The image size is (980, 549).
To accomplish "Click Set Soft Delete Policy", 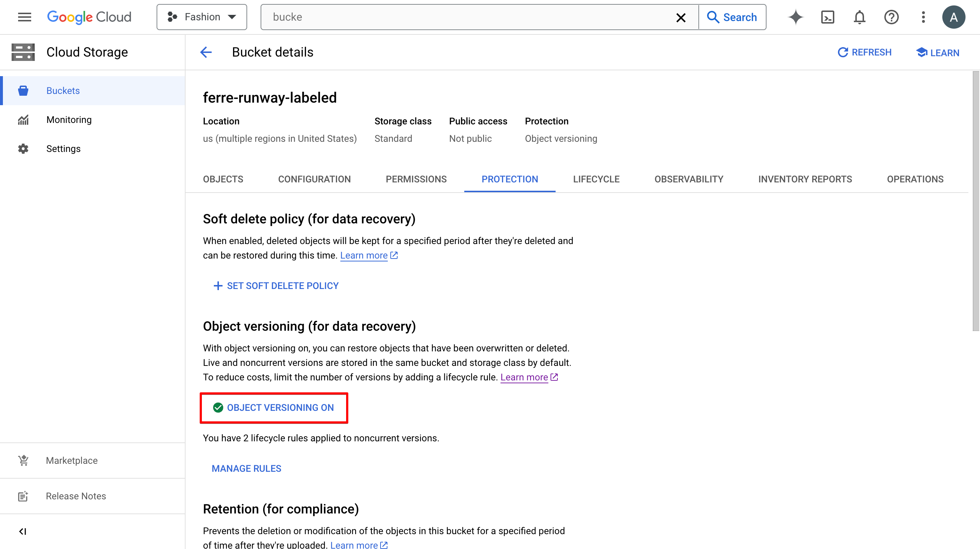I will point(276,286).
